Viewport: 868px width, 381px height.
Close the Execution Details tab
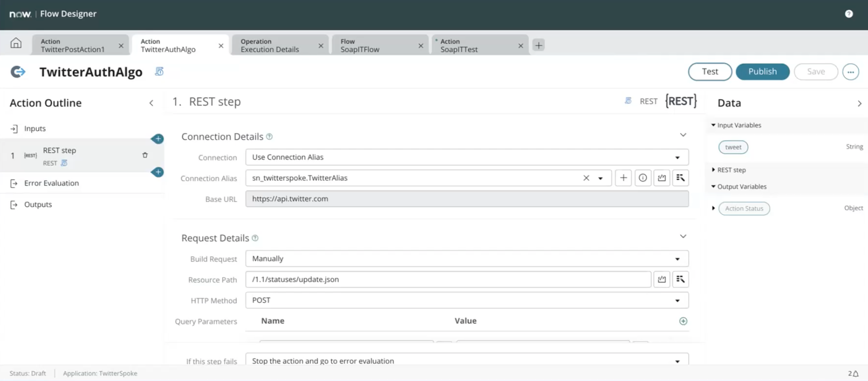[321, 46]
